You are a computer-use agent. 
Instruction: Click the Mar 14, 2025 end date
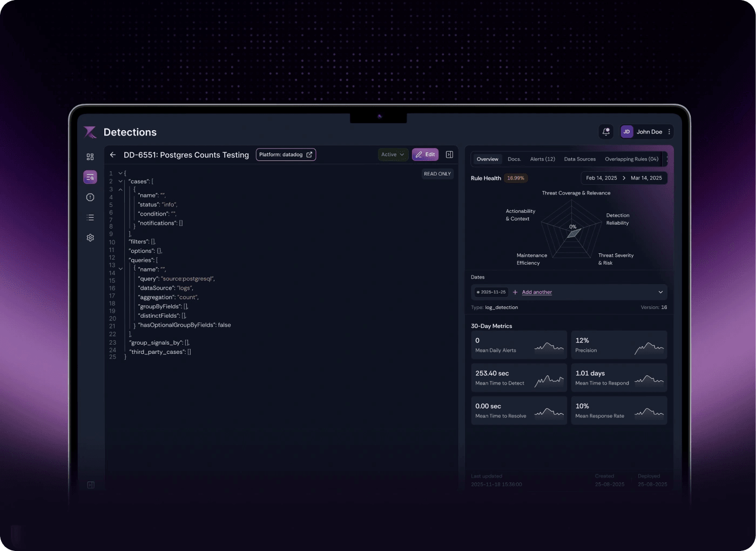[646, 178]
